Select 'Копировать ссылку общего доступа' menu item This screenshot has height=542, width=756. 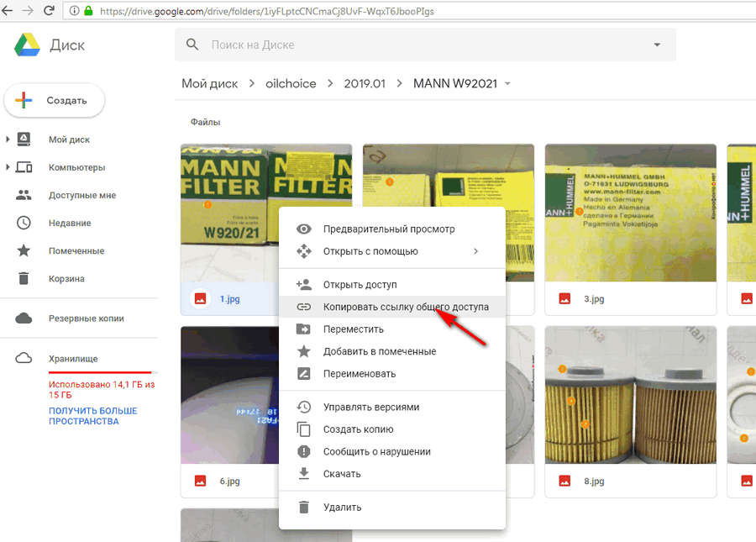405,307
